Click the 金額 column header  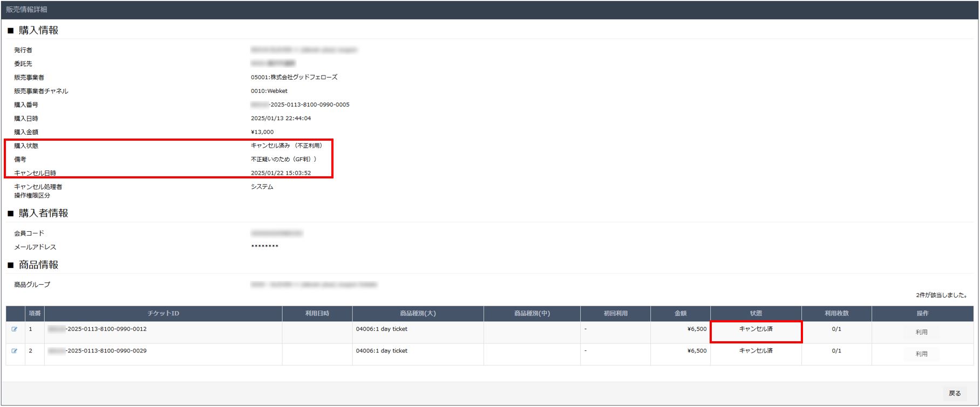click(x=680, y=314)
